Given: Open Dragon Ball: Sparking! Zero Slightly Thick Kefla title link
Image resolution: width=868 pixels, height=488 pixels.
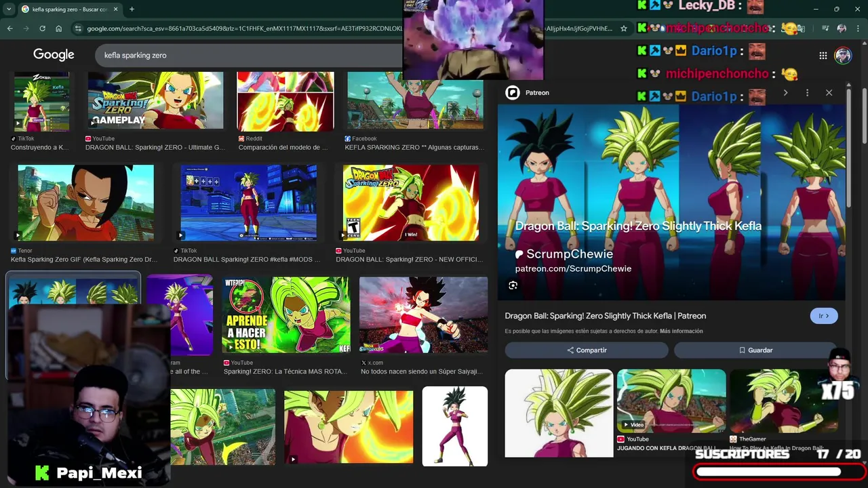Looking at the screenshot, I should click(605, 316).
